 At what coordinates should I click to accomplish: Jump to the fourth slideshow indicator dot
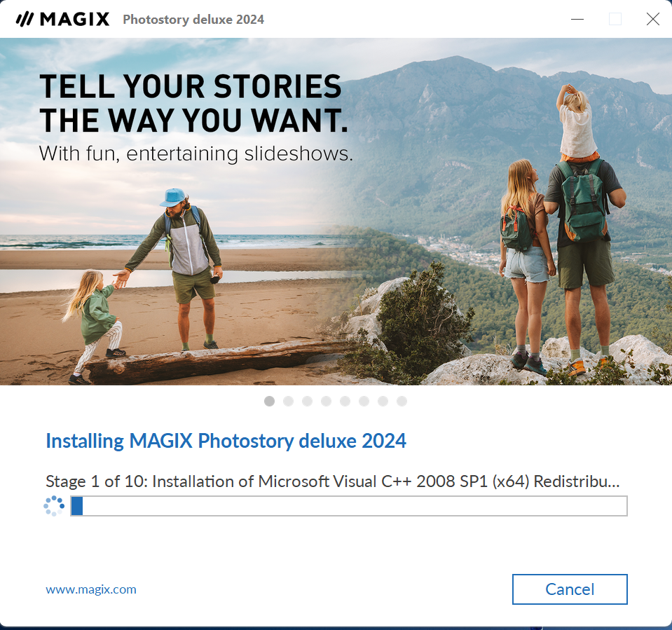pyautogui.click(x=326, y=401)
